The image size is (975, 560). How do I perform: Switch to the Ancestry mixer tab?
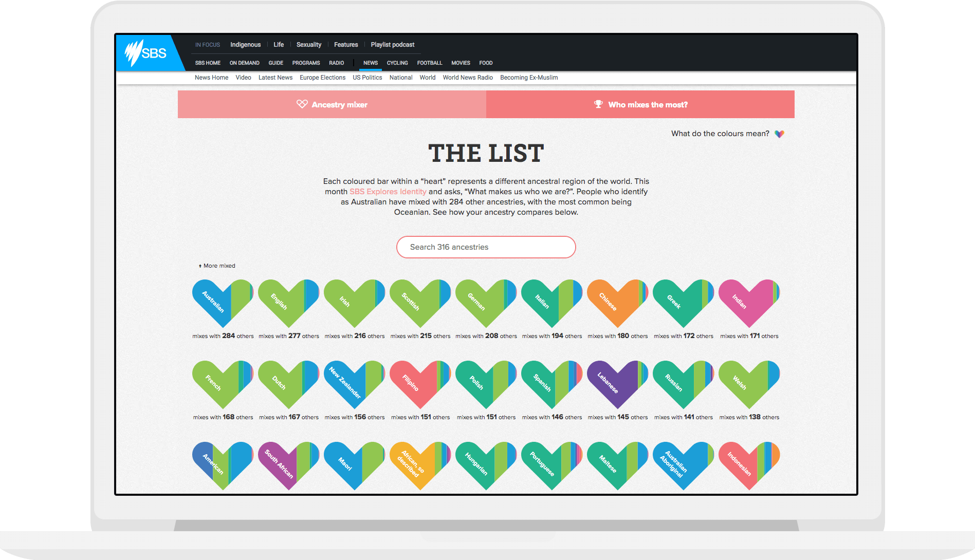(x=332, y=105)
